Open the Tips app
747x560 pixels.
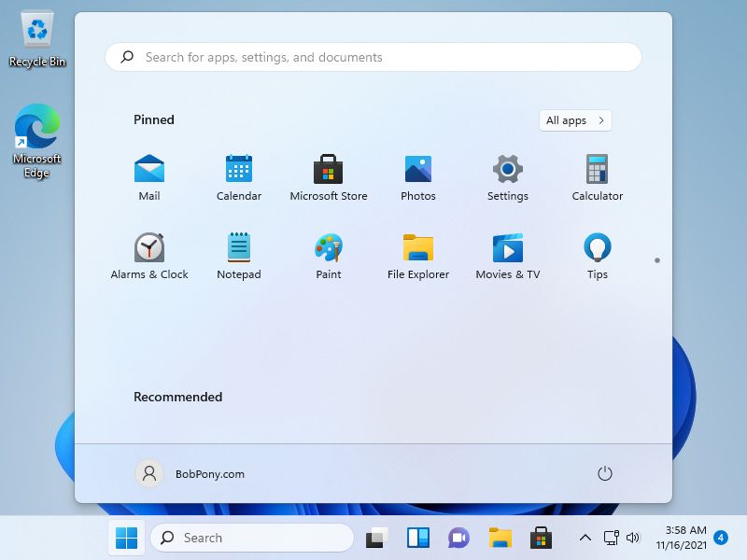597,248
